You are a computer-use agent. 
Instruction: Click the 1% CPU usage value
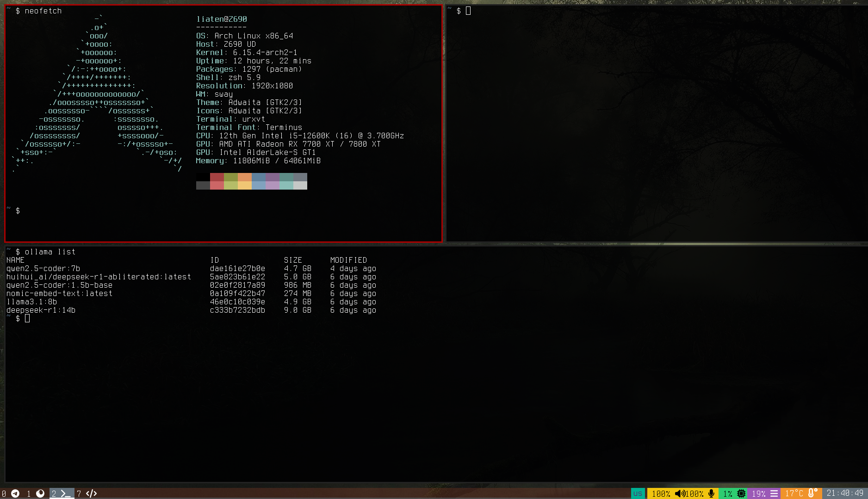click(x=728, y=493)
